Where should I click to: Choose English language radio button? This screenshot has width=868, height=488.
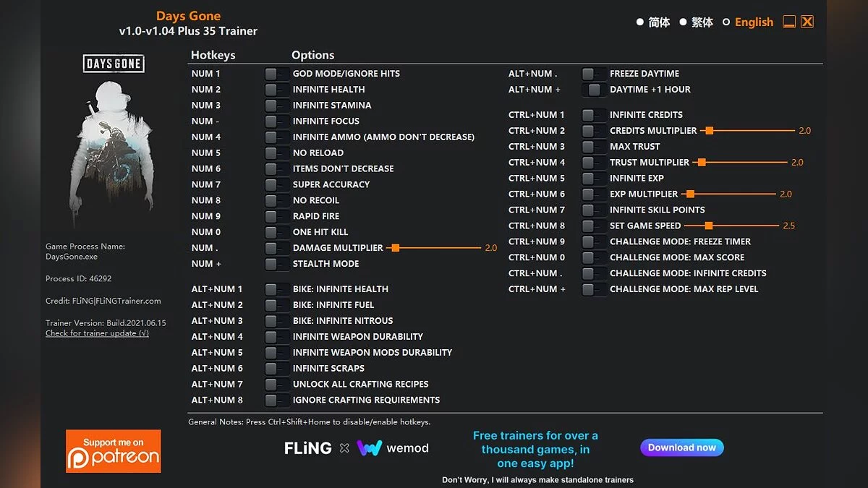click(x=726, y=22)
